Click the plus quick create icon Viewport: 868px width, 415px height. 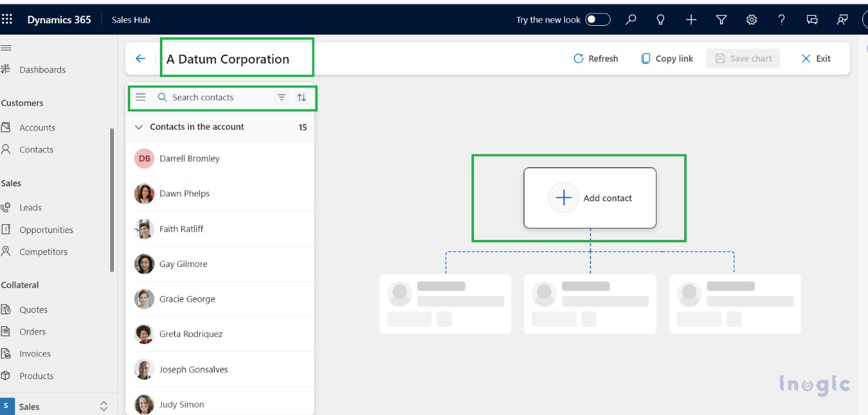pyautogui.click(x=691, y=20)
